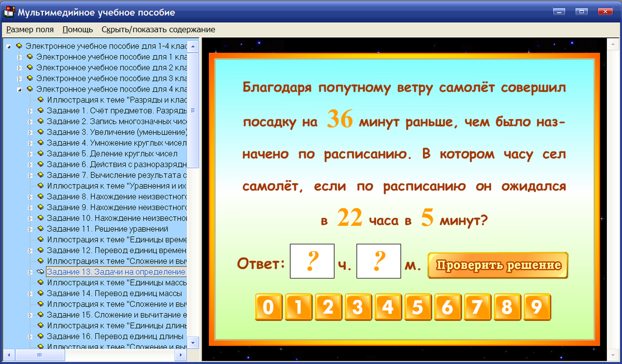Expand Задание 11 Решение уравнений node

(30, 229)
